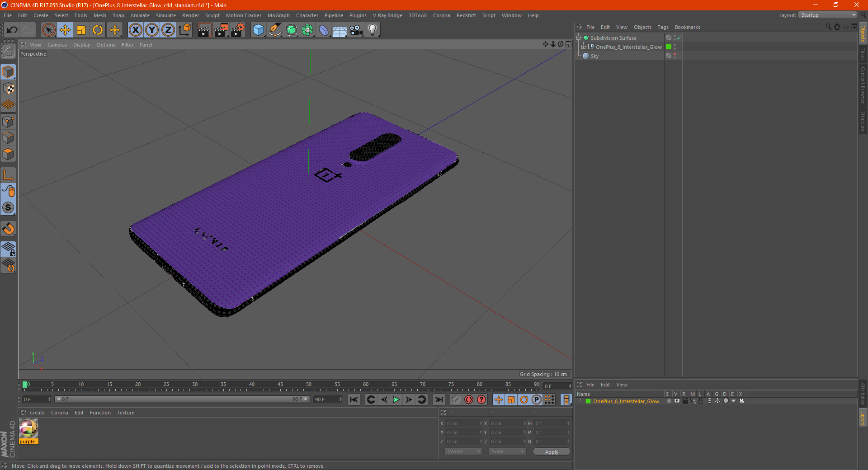The height and width of the screenshot is (470, 868).
Task: Toggle OnePlus object visibility dots
Action: click(x=675, y=47)
